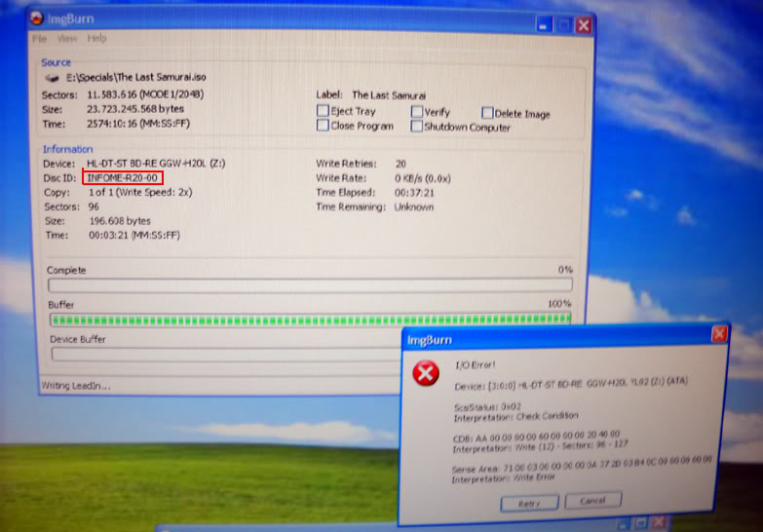Check the Delete Image option
The height and width of the screenshot is (532, 763).
[487, 113]
